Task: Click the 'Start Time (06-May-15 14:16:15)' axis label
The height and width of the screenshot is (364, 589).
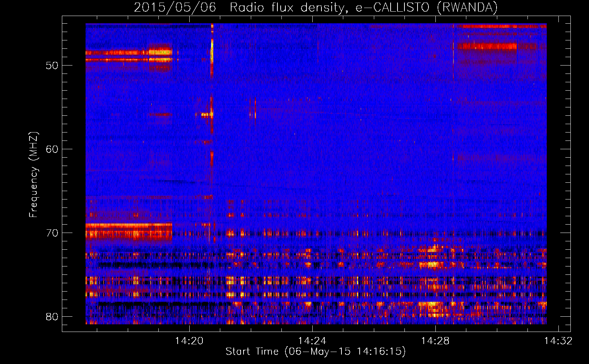Action: tap(315, 352)
